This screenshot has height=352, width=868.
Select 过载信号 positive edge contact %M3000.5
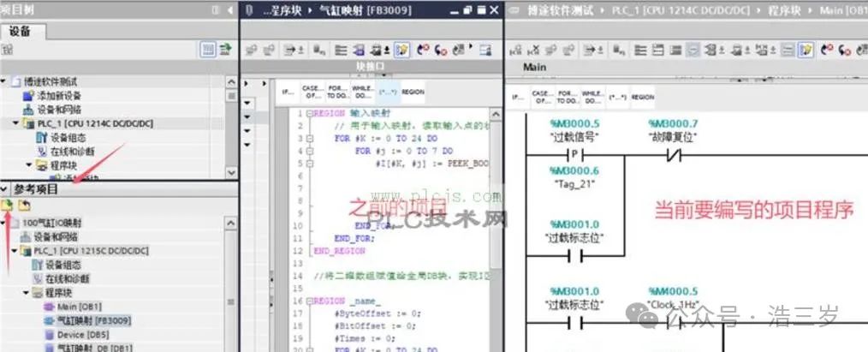(574, 156)
